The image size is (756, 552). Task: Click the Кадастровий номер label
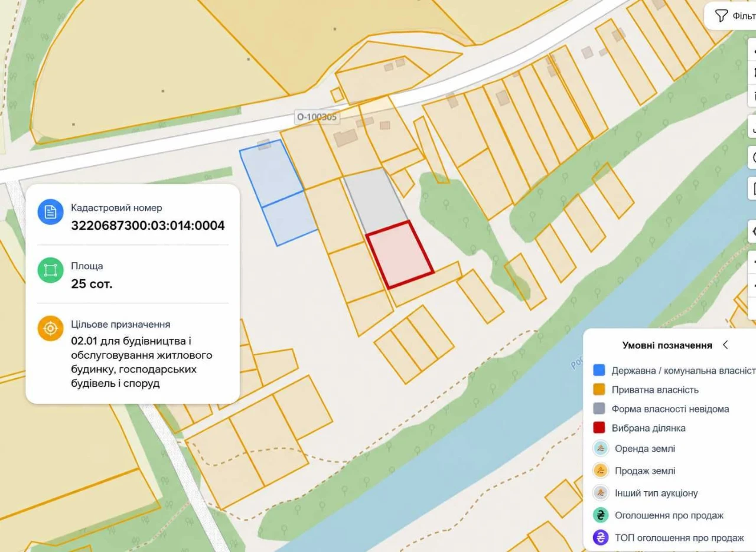(116, 208)
